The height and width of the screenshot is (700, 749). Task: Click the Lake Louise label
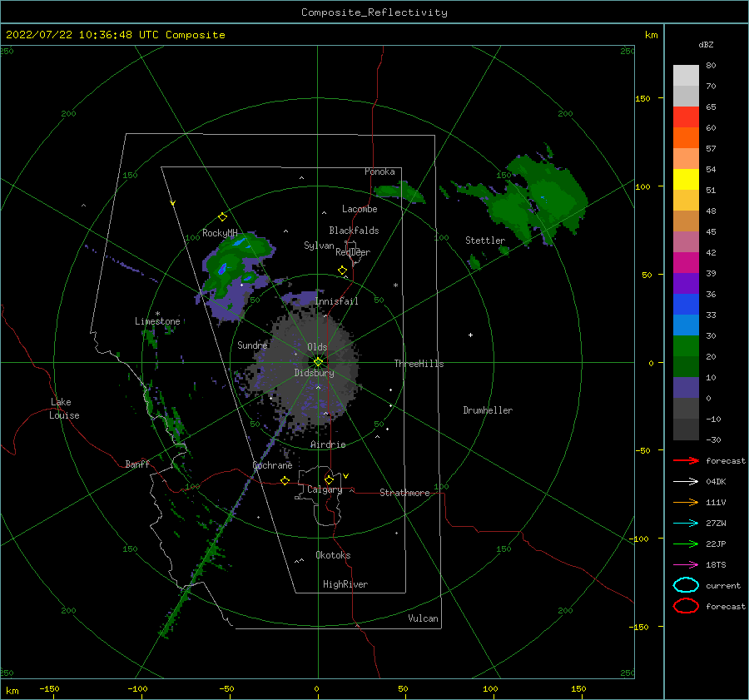coord(64,409)
